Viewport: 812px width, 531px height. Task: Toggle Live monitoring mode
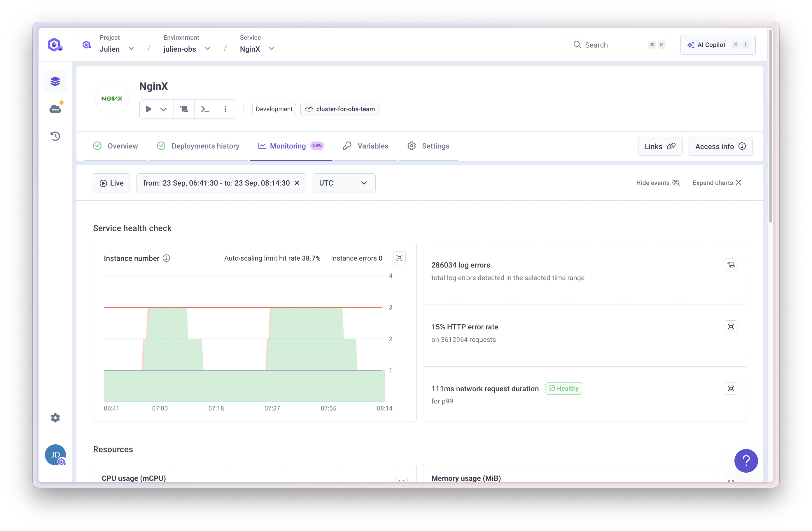(112, 183)
